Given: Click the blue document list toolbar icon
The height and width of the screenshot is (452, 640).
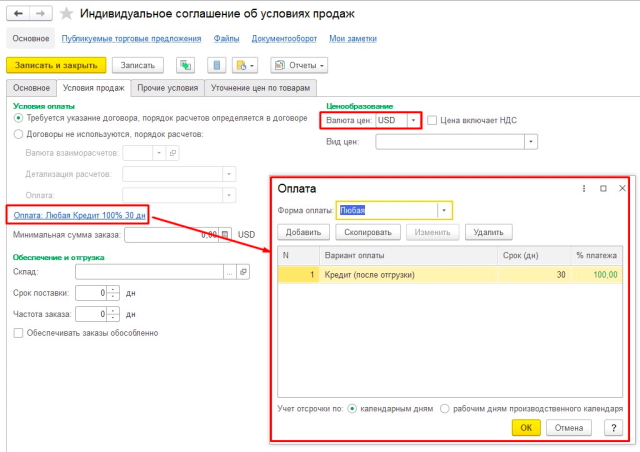Looking at the screenshot, I should point(215,65).
